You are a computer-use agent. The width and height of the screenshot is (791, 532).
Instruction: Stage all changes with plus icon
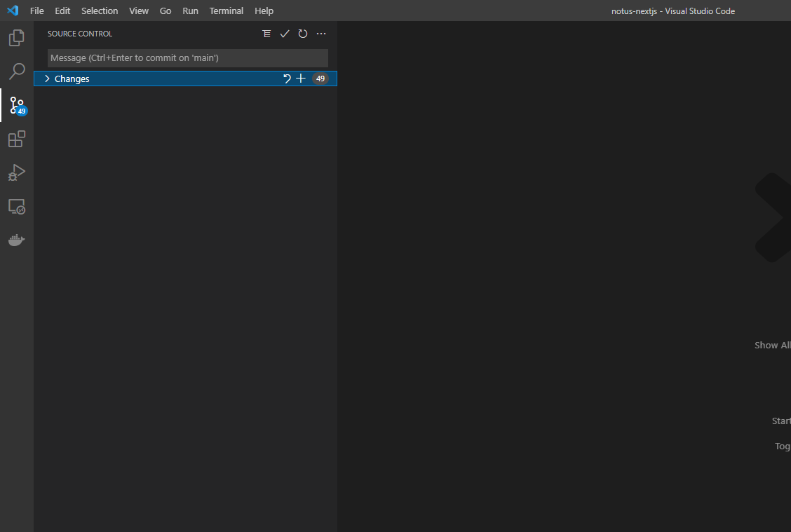[x=301, y=79]
